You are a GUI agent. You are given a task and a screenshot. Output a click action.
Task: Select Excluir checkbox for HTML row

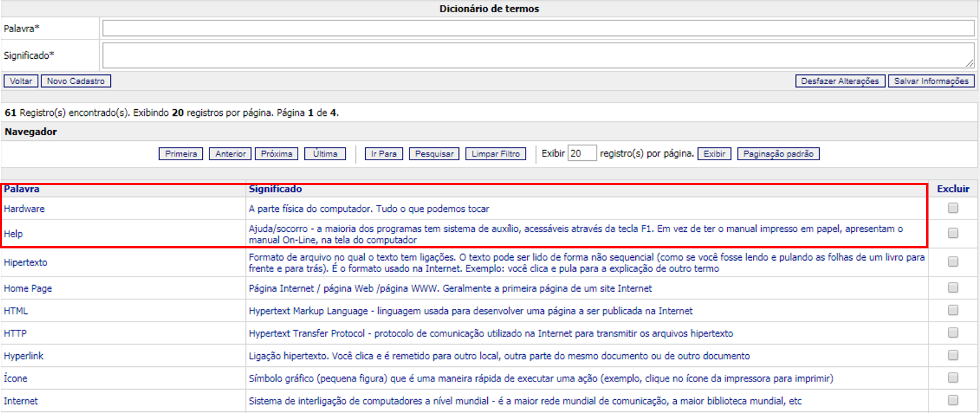952,310
